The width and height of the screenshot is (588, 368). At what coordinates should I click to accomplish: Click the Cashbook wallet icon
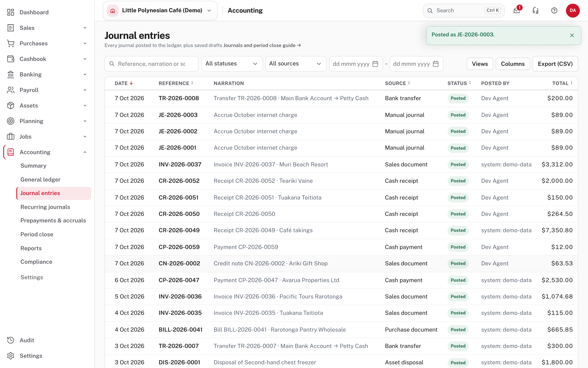pos(10,59)
